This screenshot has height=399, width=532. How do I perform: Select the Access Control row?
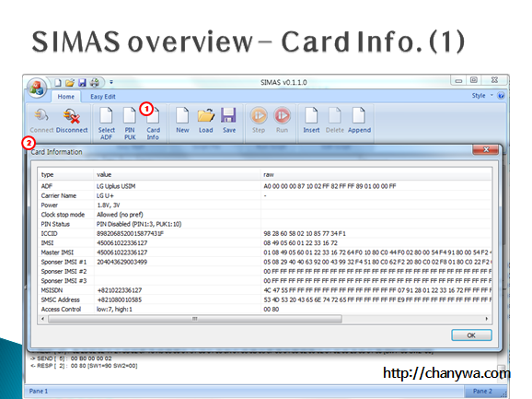[x=265, y=310]
